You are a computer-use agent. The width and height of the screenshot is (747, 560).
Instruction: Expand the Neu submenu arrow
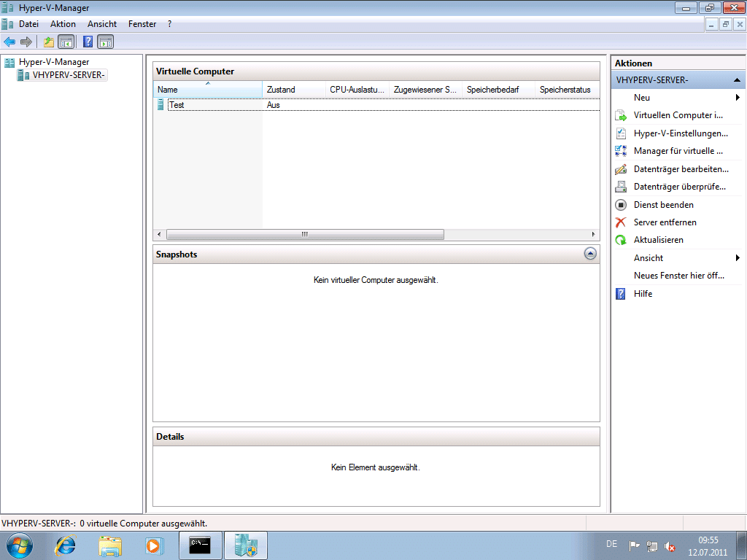(738, 98)
